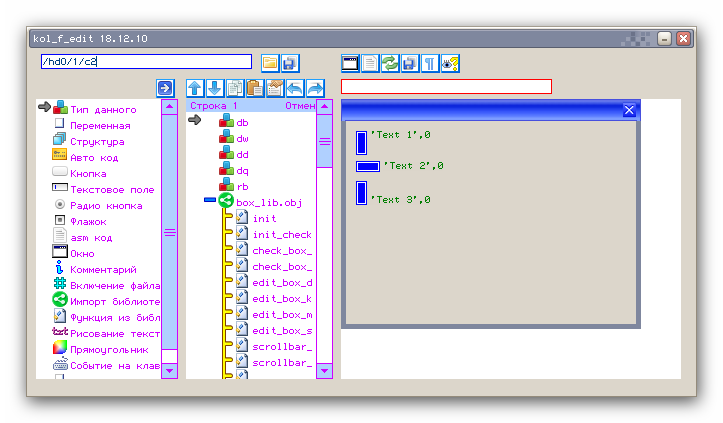Click the window view toolbar icon
The width and height of the screenshot is (723, 423).
click(x=350, y=63)
